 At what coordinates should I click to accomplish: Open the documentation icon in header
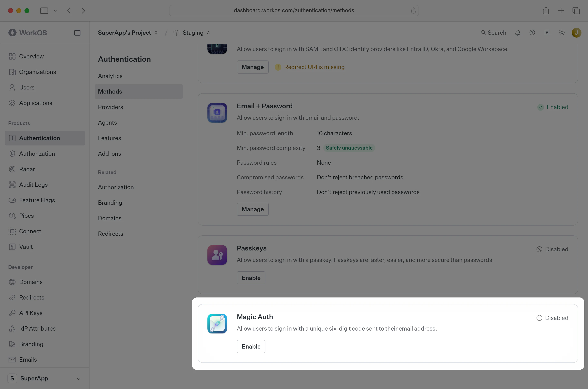click(x=547, y=33)
